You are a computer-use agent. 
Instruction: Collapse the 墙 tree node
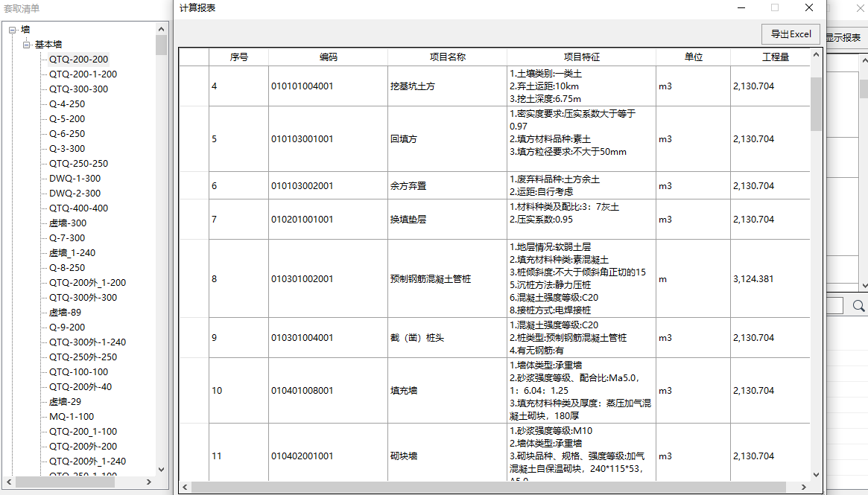click(13, 30)
